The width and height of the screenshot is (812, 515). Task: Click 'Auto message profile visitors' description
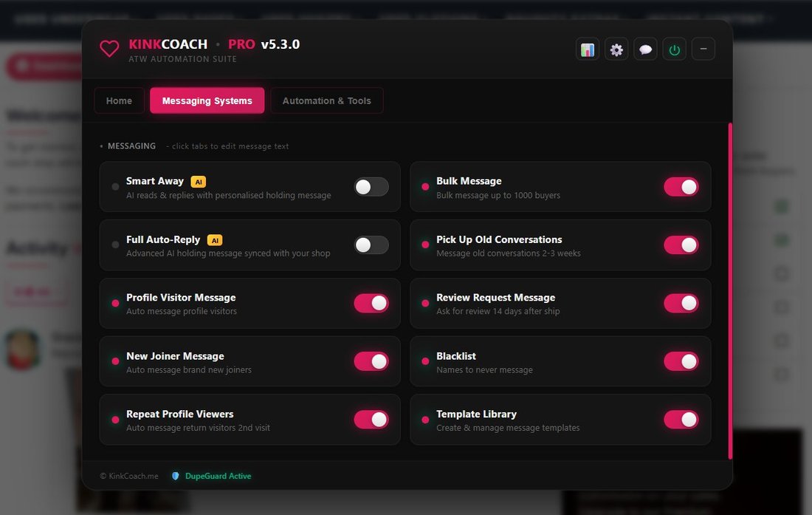coord(182,311)
